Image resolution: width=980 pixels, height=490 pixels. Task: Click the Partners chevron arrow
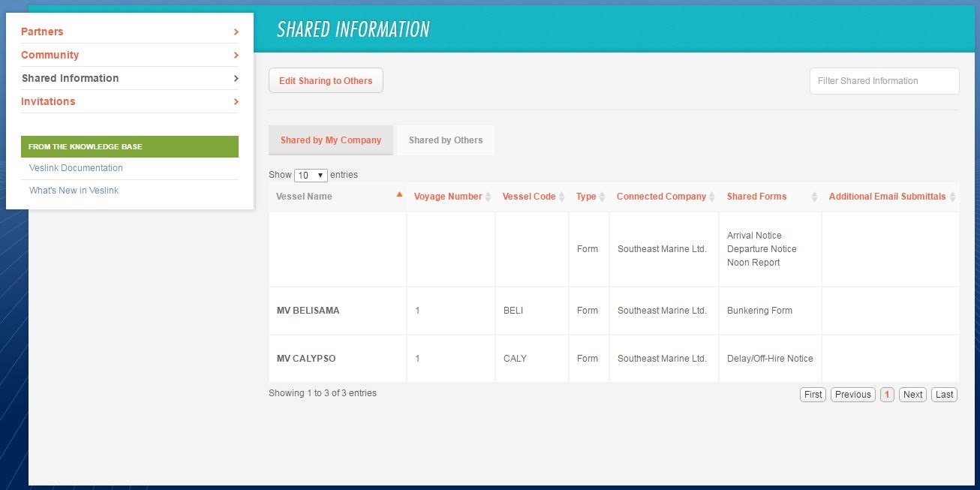tap(235, 32)
